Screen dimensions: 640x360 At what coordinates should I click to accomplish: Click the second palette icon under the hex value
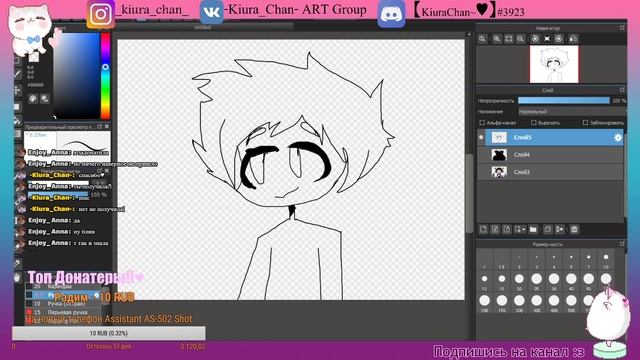coord(45,98)
